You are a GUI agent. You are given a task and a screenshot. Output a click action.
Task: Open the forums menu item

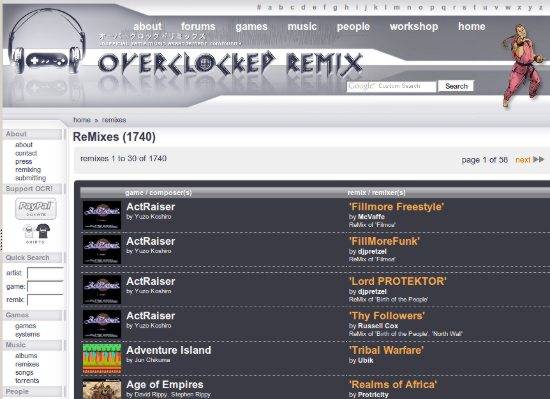pos(198,26)
